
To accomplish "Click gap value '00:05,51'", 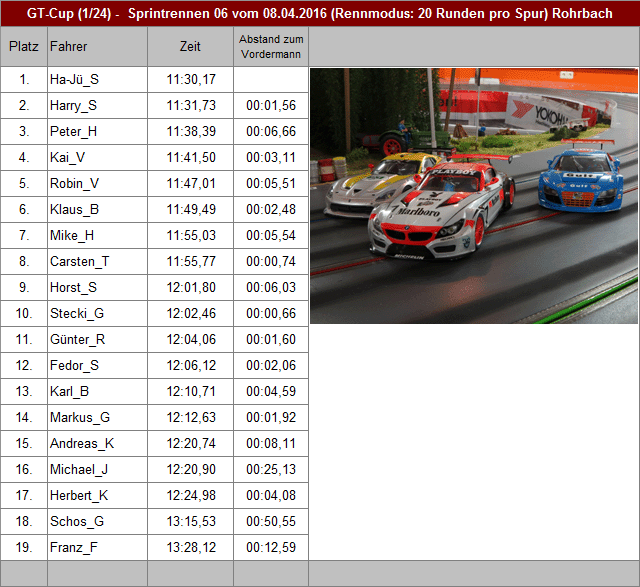I will pos(271,183).
